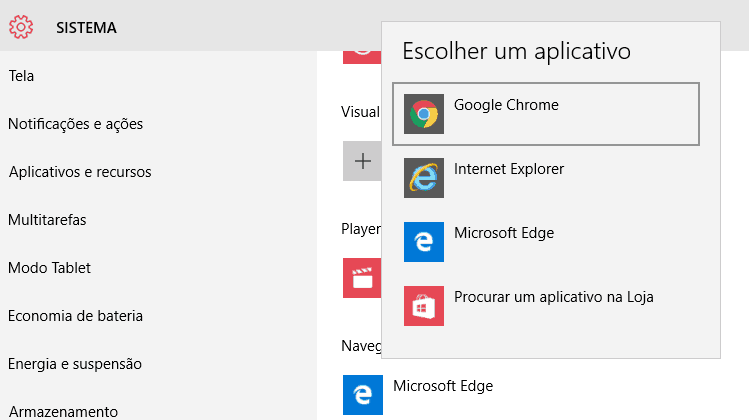Click Procurar um aplicativo na Loja

pos(554,297)
